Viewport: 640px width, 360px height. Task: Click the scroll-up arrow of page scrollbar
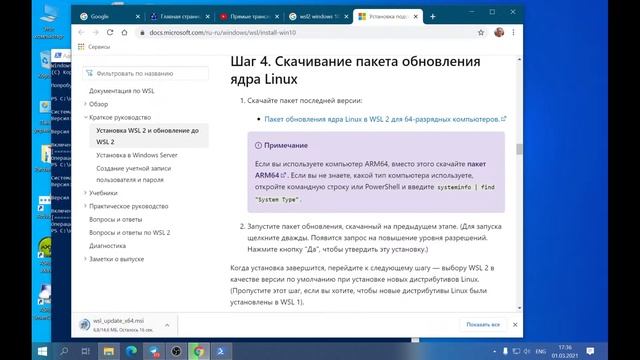pyautogui.click(x=519, y=60)
